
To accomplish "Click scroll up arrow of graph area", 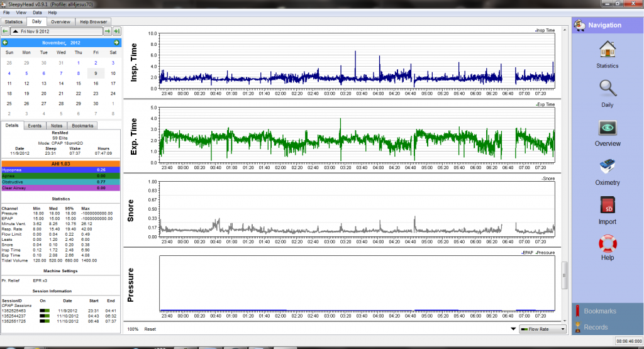I will coord(564,30).
